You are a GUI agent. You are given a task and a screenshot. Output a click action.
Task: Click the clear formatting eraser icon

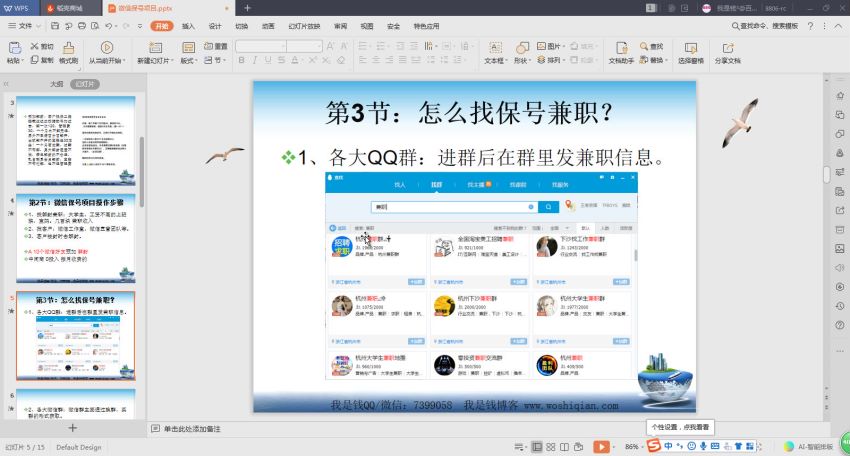(x=341, y=60)
